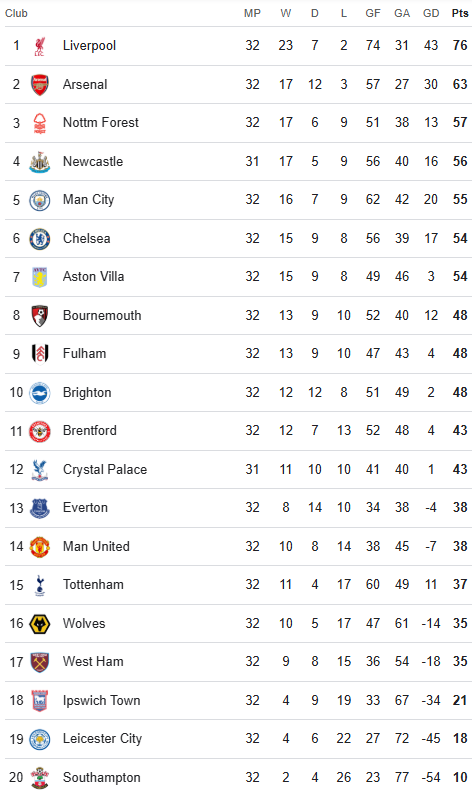Click the Crystal Palace team name

coord(105,469)
